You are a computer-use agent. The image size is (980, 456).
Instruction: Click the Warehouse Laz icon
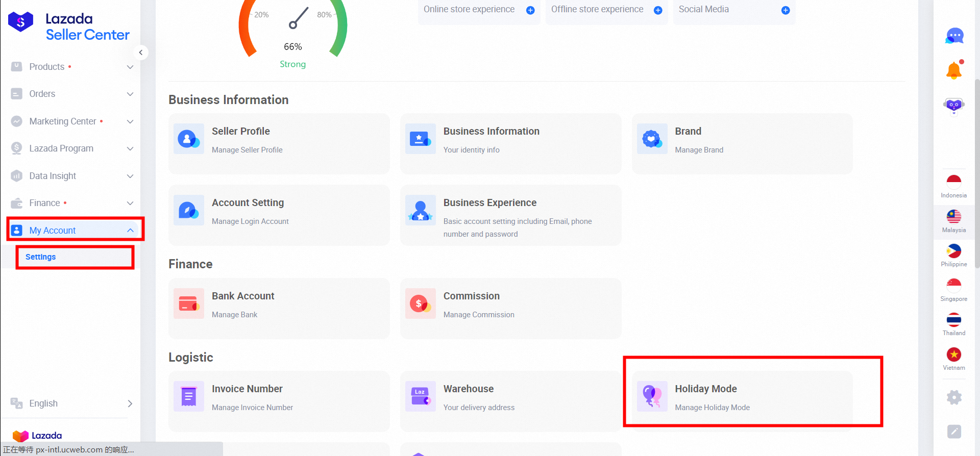[420, 396]
